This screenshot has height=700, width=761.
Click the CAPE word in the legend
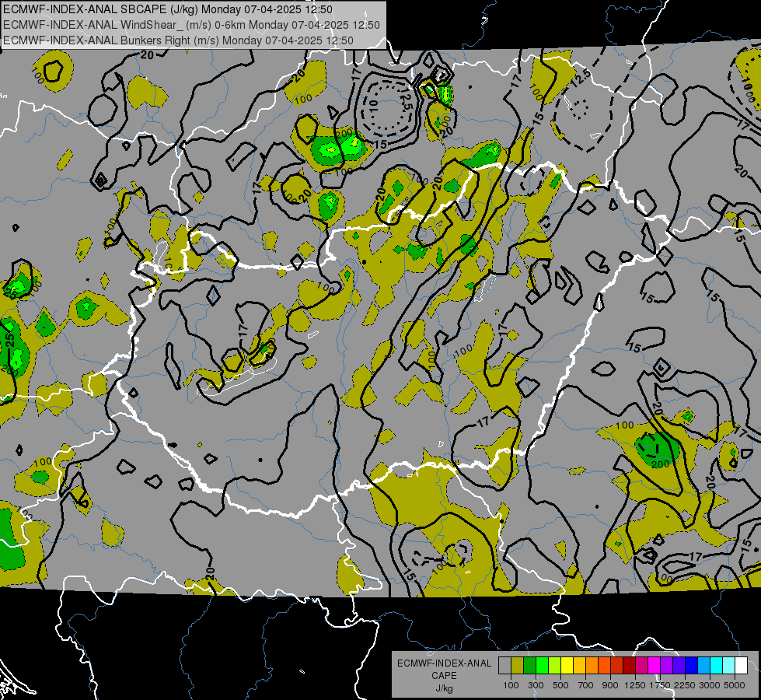444,676
